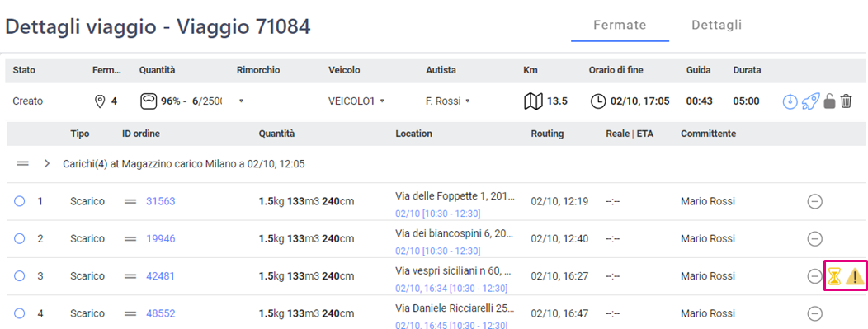Remove stop 1 with the minus circle icon

pos(815,202)
